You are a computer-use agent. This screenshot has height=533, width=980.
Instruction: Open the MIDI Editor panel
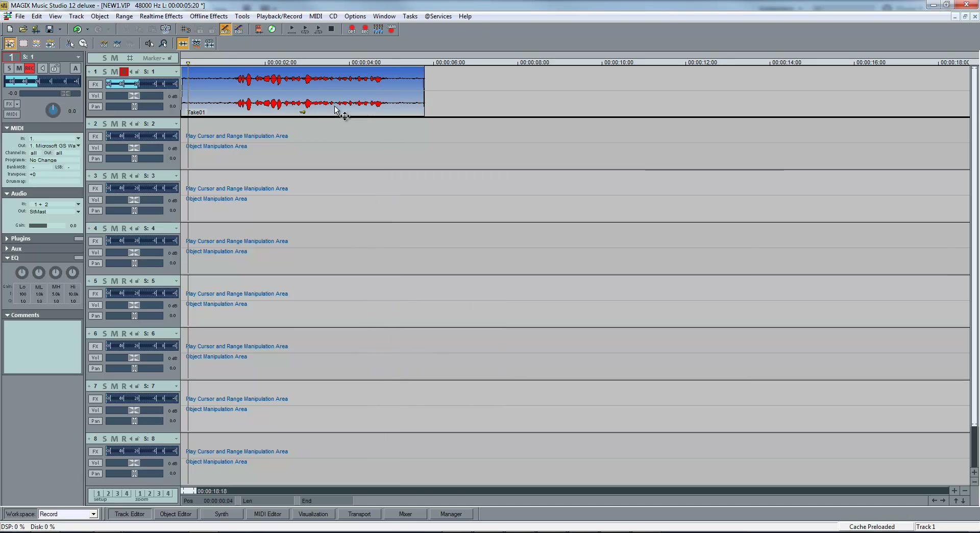click(267, 514)
